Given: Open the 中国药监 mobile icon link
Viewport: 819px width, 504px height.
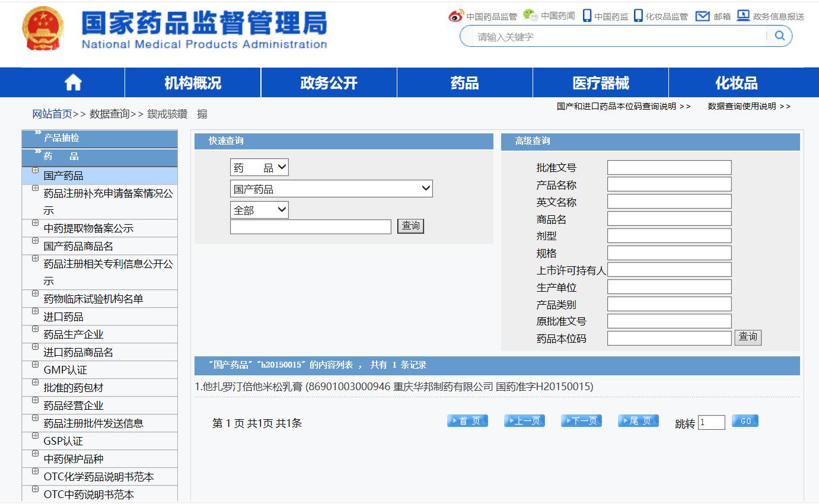Looking at the screenshot, I should pos(587,15).
